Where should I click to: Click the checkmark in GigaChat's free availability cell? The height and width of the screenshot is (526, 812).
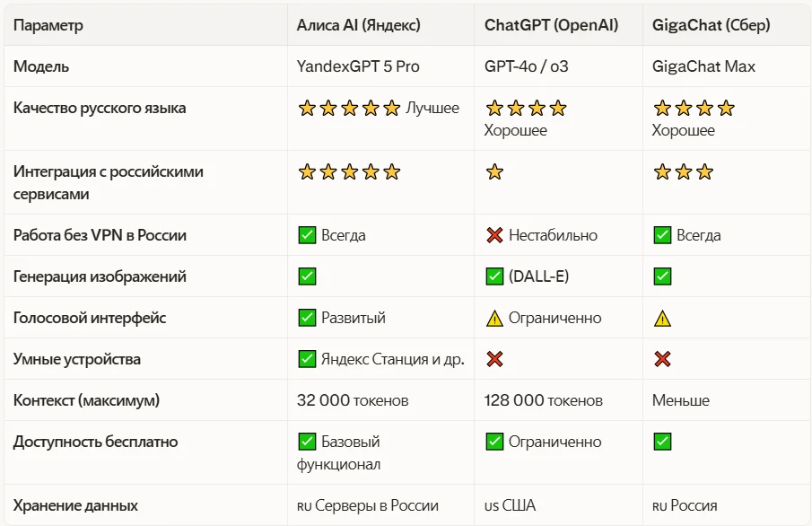[x=662, y=443]
